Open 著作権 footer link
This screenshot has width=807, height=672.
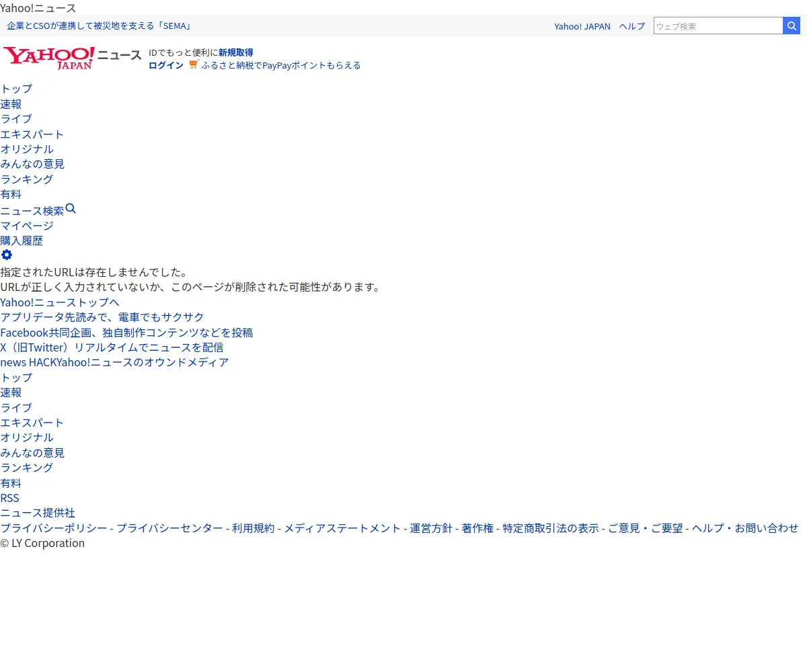pyautogui.click(x=477, y=528)
